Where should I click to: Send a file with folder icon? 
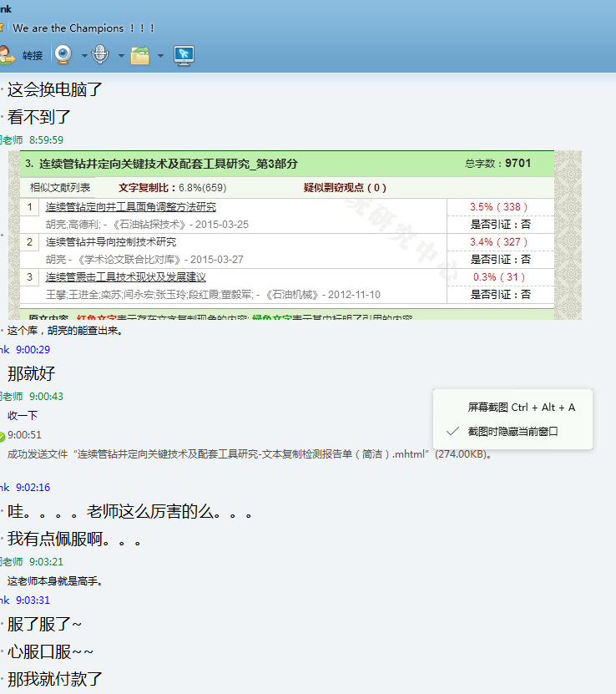(140, 55)
